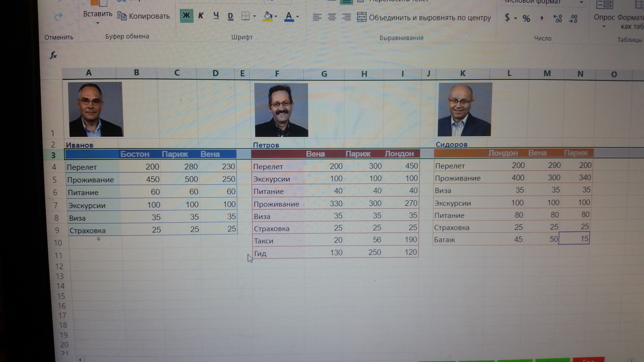Toggle italic formatting (К)
The width and height of the screenshot is (644, 362).
(201, 16)
